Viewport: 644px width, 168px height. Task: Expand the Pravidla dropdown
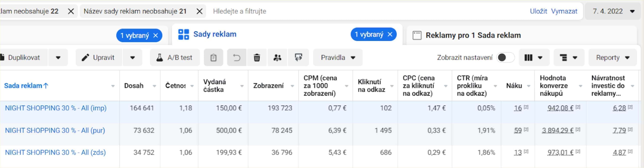(338, 58)
